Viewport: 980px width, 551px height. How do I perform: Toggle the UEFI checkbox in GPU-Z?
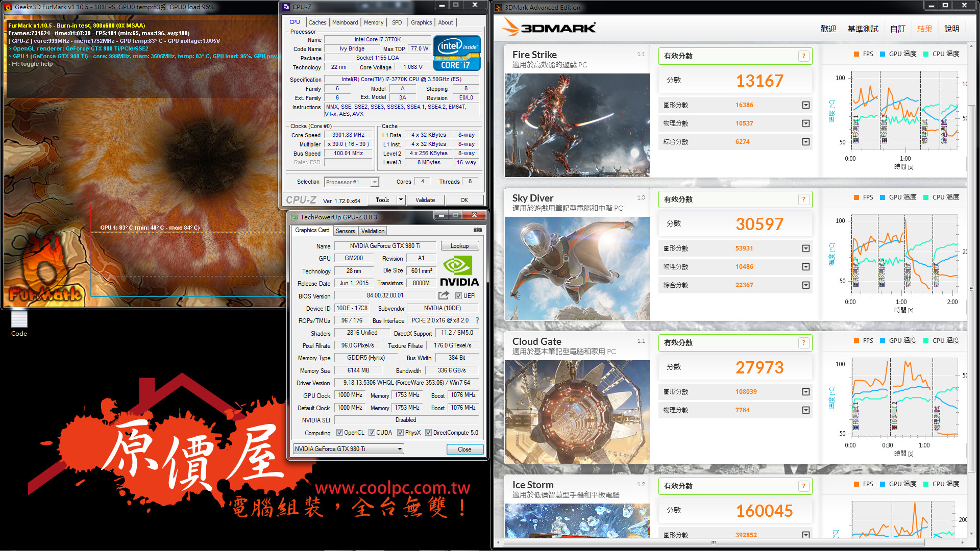click(x=458, y=296)
